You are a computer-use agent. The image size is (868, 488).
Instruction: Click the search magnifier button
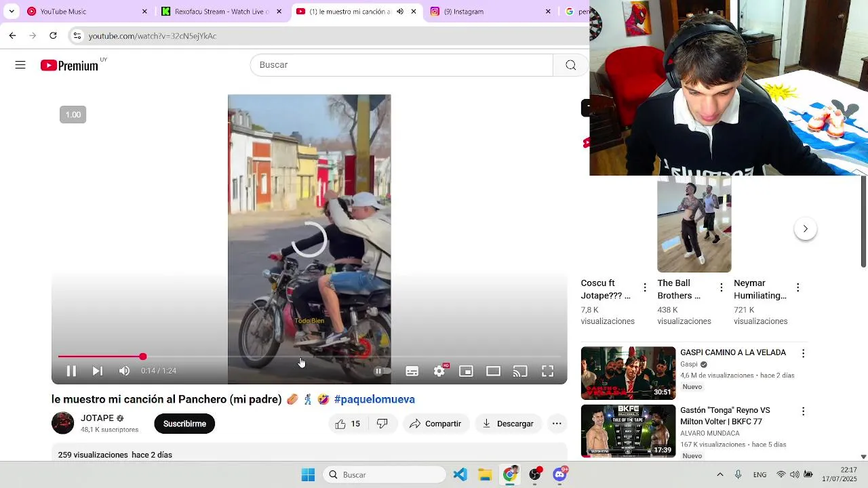click(x=570, y=65)
